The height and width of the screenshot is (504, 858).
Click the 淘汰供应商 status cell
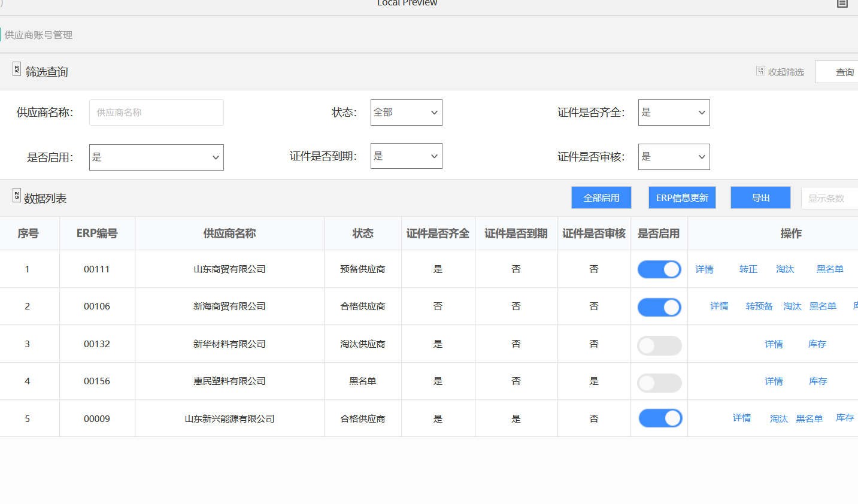363,344
